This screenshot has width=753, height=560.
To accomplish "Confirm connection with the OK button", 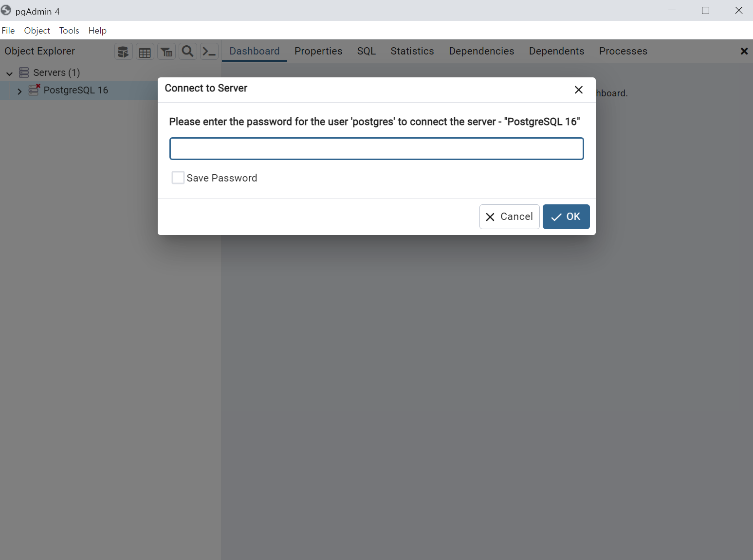I will coord(566,217).
